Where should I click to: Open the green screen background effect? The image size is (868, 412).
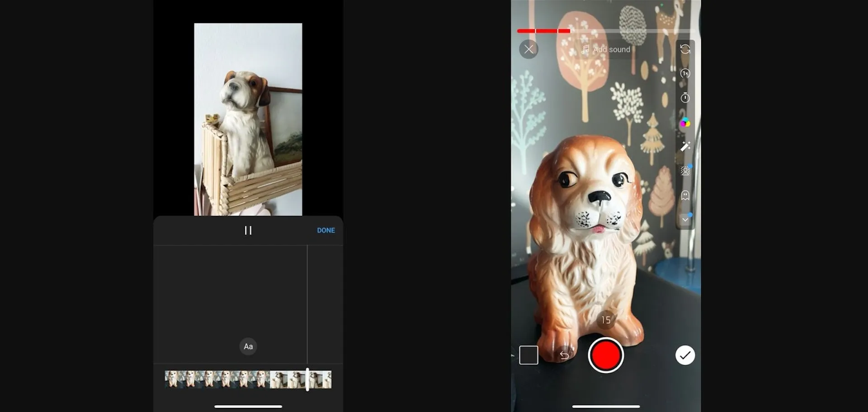tap(685, 170)
